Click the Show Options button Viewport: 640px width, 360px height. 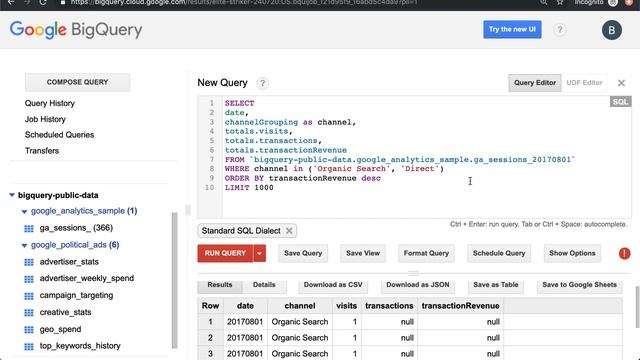572,253
